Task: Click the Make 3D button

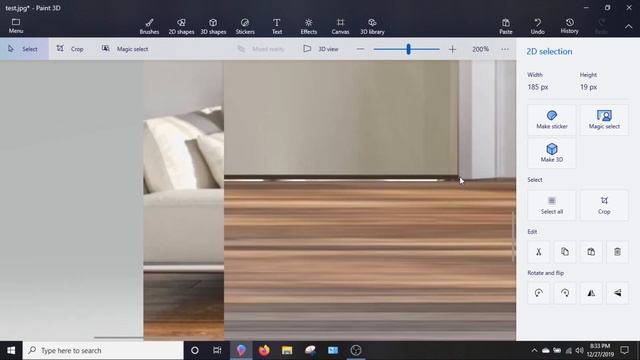Action: (552, 153)
